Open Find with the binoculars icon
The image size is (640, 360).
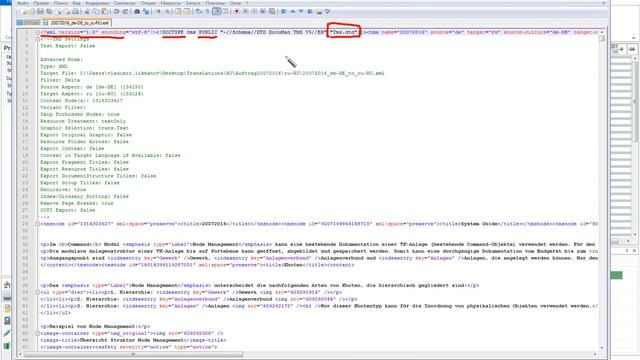[x=137, y=11]
